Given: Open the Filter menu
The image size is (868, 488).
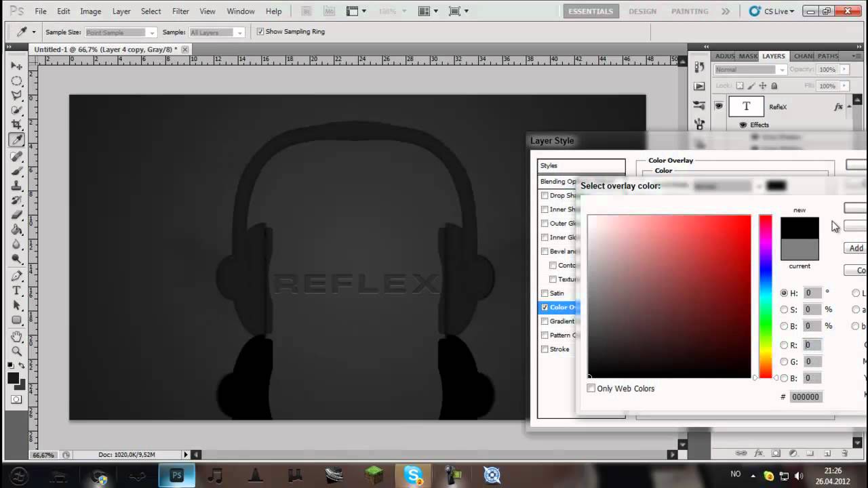Looking at the screenshot, I should (x=180, y=12).
